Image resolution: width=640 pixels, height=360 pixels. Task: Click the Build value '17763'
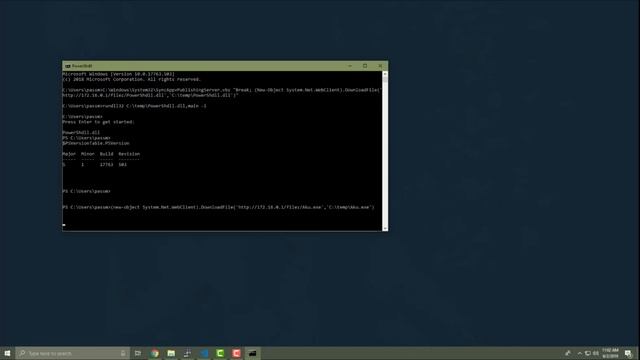pyautogui.click(x=107, y=164)
